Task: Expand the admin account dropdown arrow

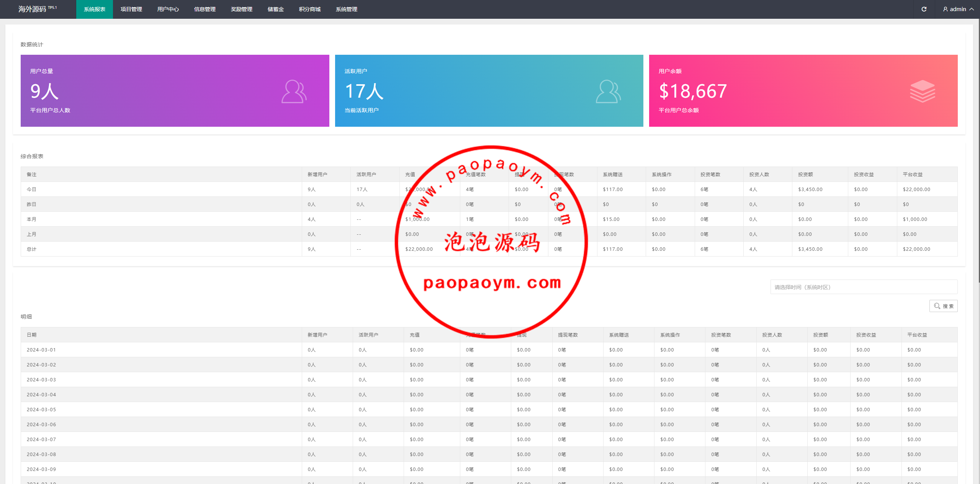Action: pyautogui.click(x=972, y=9)
